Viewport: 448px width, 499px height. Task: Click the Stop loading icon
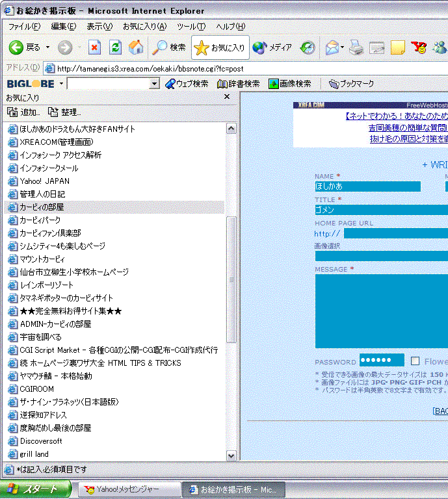[x=94, y=47]
